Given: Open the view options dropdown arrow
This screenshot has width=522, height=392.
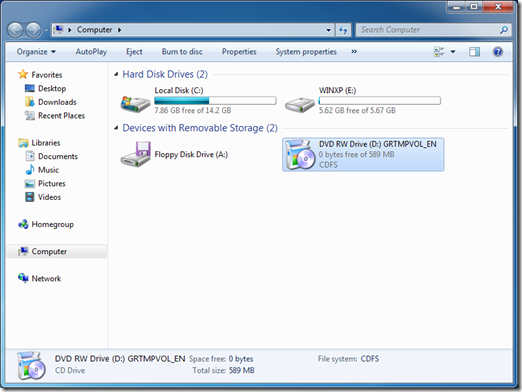Looking at the screenshot, I should click(x=453, y=52).
